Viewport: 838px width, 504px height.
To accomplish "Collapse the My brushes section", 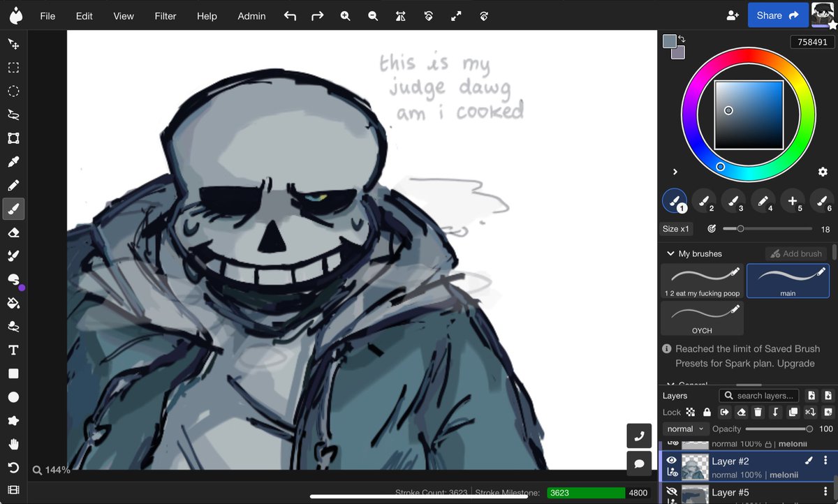I will pyautogui.click(x=671, y=253).
